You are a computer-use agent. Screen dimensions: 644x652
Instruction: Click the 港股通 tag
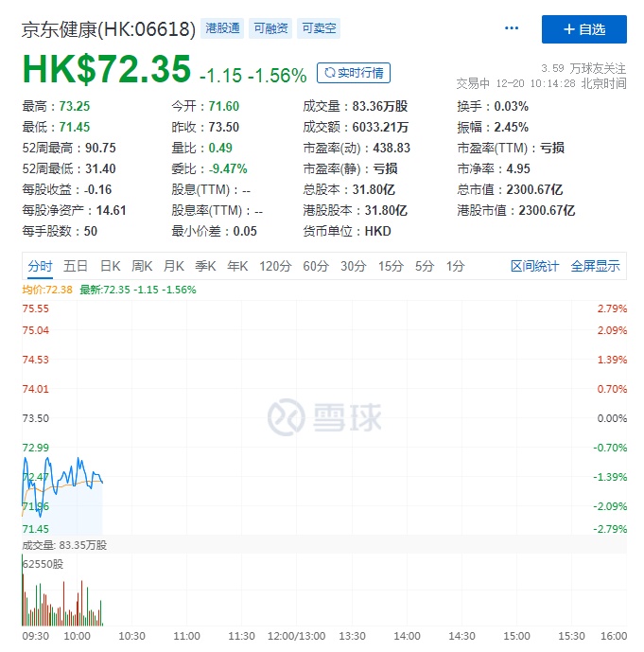tap(223, 29)
